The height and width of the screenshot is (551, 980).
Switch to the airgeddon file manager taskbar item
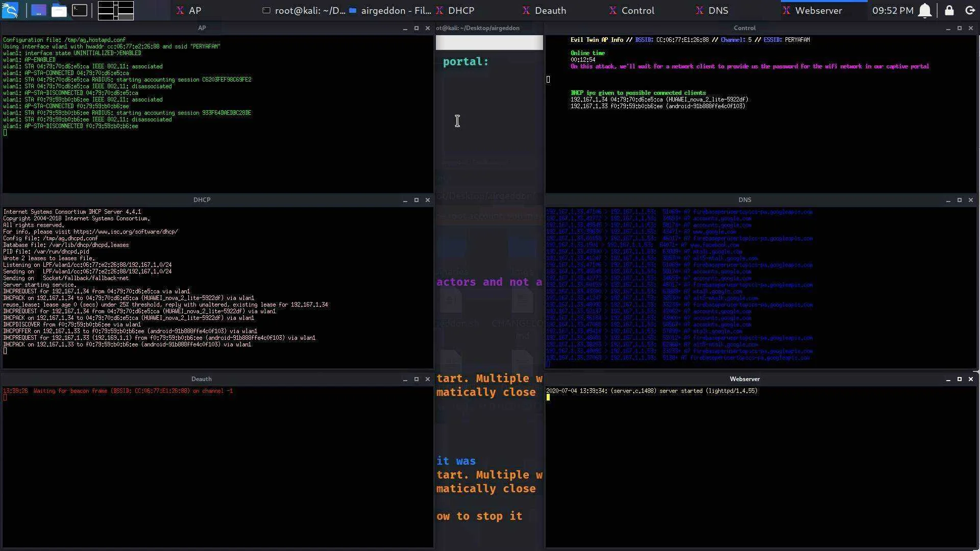[x=390, y=10]
